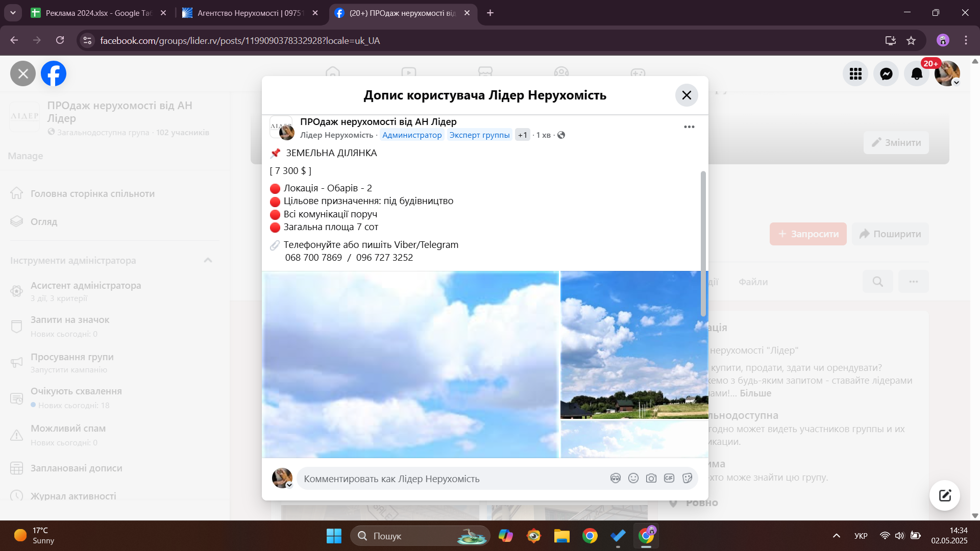Switch to the Реклама 2024.xlsx tab
980x551 pixels.
tap(97, 13)
